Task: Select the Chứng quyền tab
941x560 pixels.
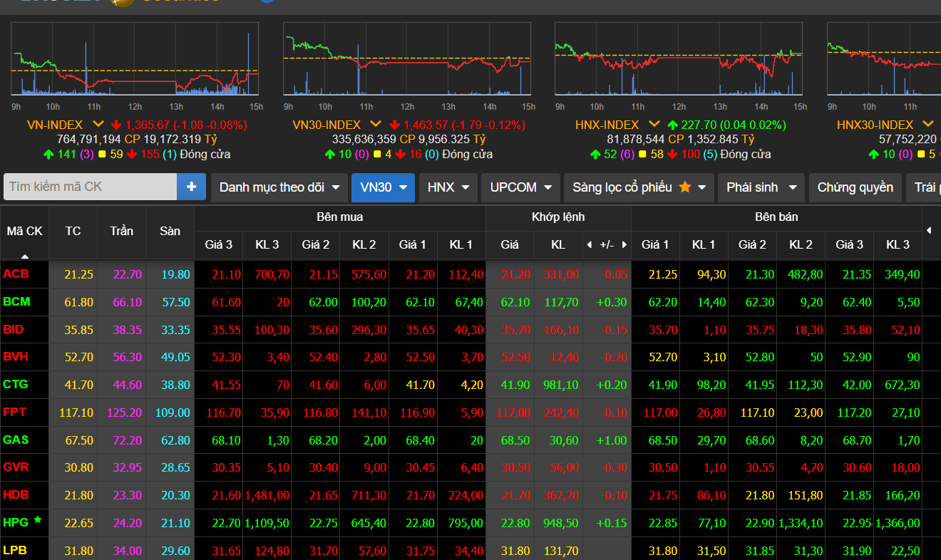Action: (855, 187)
